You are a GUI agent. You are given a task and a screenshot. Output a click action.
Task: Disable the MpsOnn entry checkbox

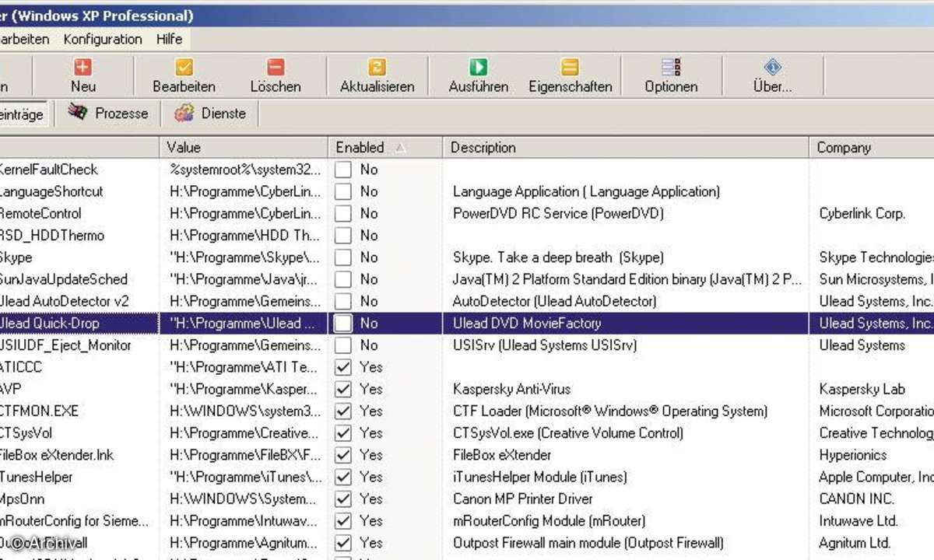tap(342, 499)
